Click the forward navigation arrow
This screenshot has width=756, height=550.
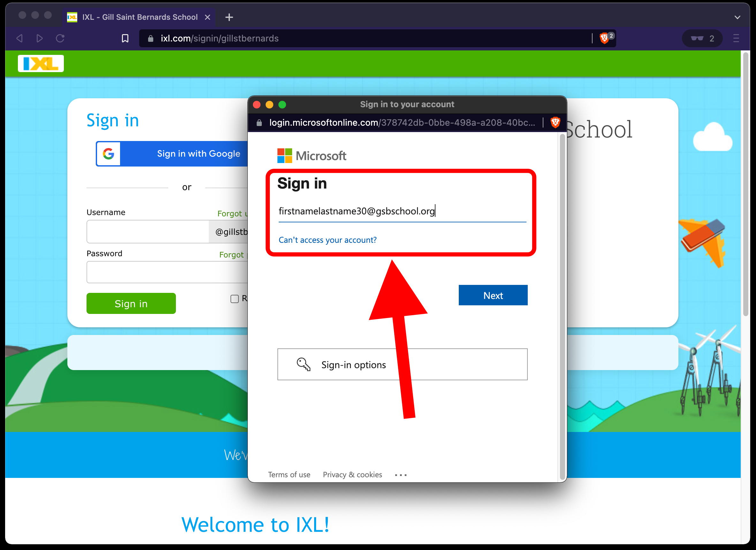click(x=39, y=38)
